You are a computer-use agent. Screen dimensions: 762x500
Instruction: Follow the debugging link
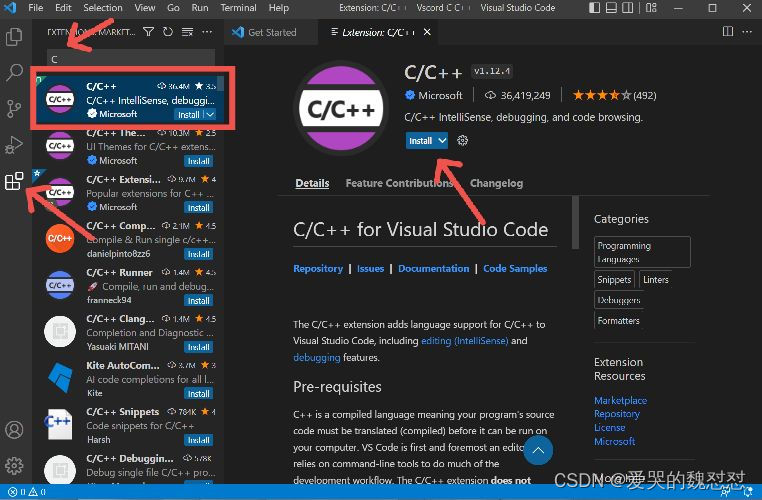coord(316,358)
